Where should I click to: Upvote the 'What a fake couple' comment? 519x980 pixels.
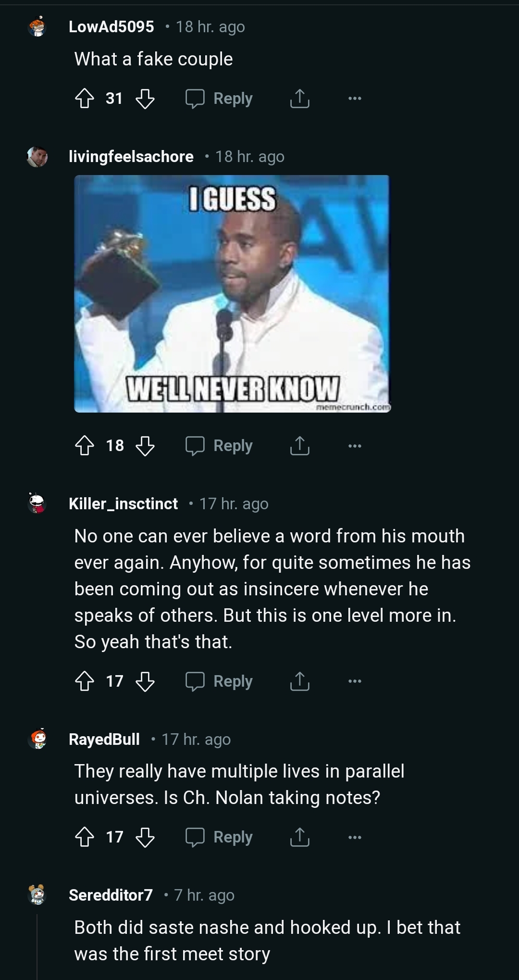[86, 98]
